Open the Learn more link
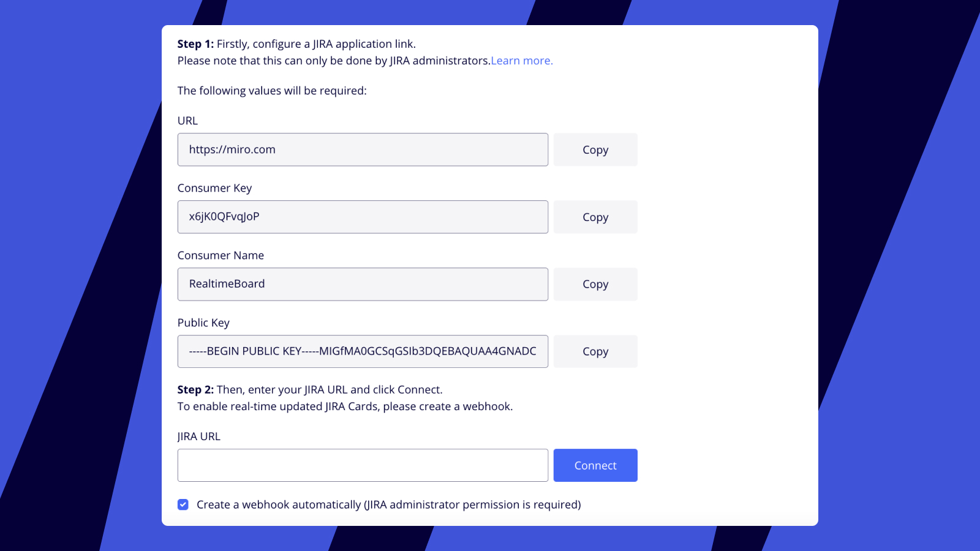Viewport: 980px width, 551px height. (522, 61)
